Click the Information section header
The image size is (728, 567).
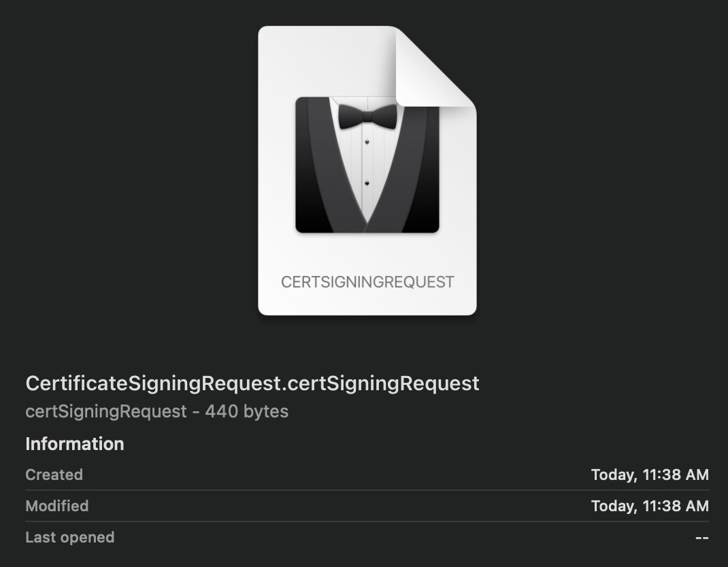click(x=74, y=444)
